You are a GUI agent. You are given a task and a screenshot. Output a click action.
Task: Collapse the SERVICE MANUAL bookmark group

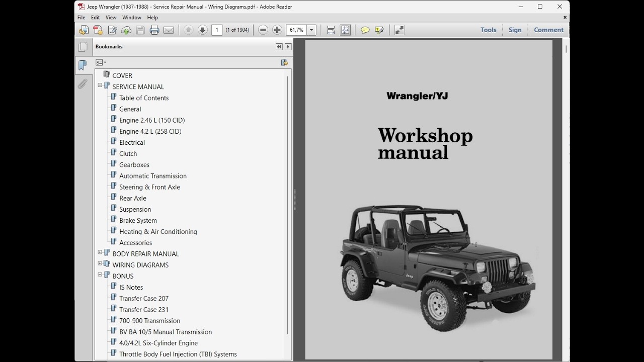click(x=100, y=86)
